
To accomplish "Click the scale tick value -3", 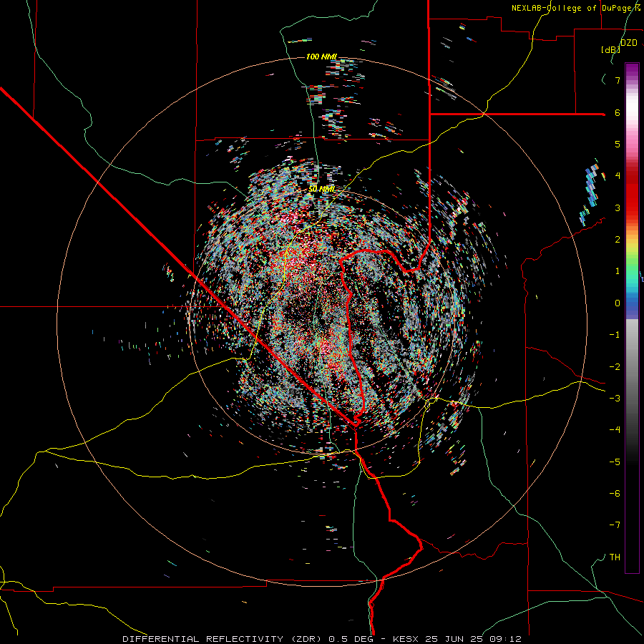I will [x=615, y=398].
